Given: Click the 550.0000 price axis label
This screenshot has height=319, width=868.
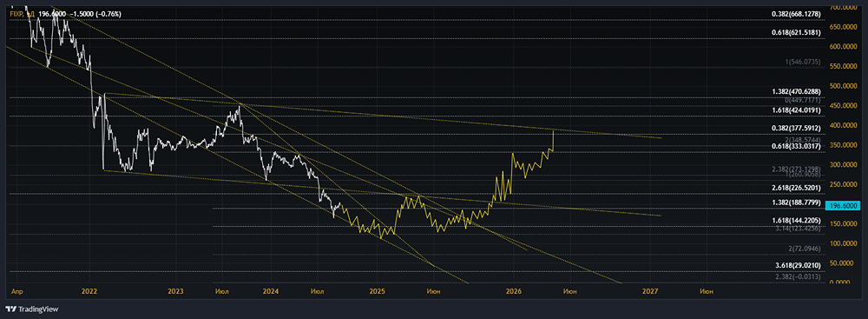Looking at the screenshot, I should [842, 66].
